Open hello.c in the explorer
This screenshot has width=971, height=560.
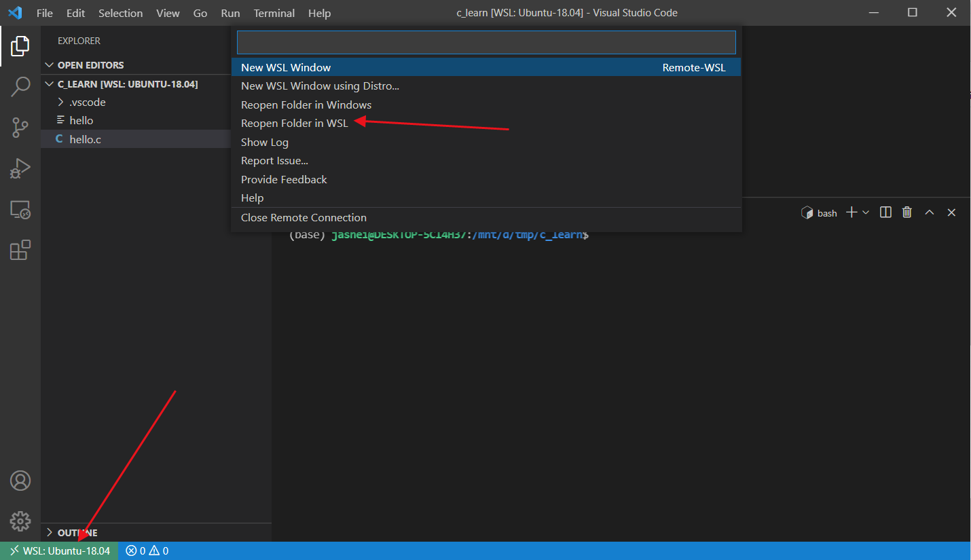(x=136, y=139)
